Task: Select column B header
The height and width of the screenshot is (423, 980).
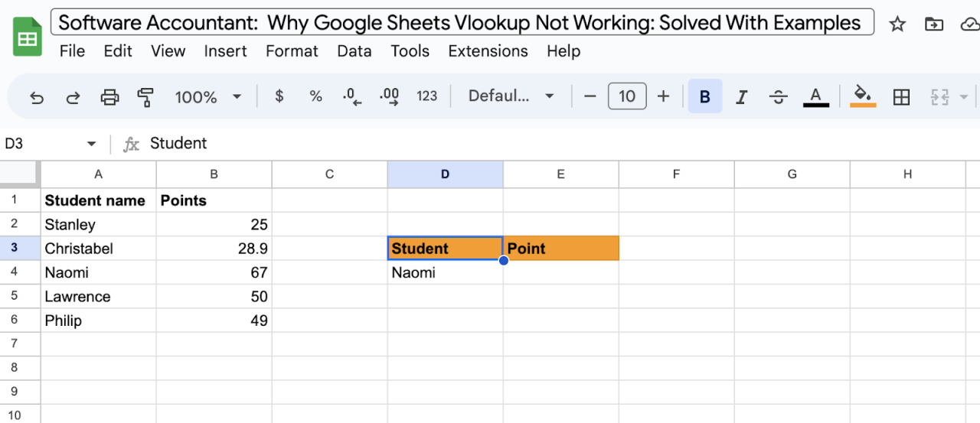Action: click(214, 174)
